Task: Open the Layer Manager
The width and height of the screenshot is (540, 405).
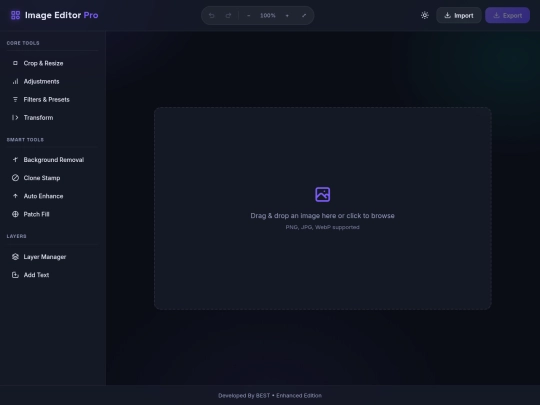Action: click(x=52, y=257)
